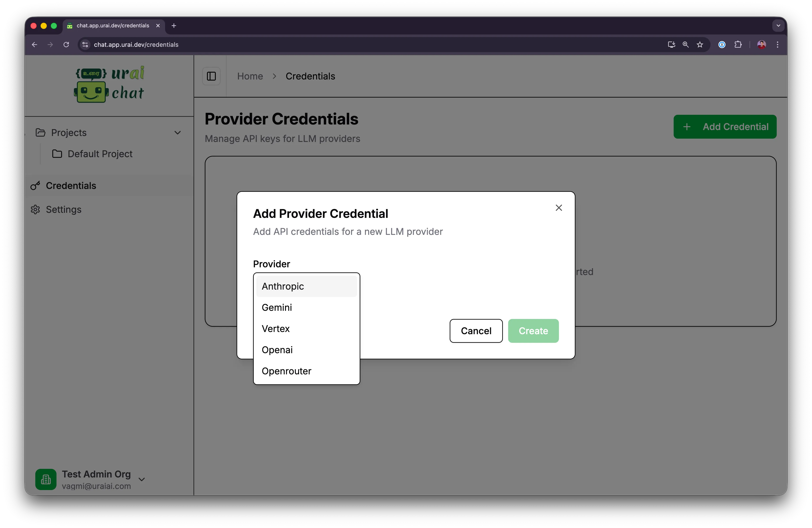
Task: Reload the page
Action: click(x=66, y=45)
